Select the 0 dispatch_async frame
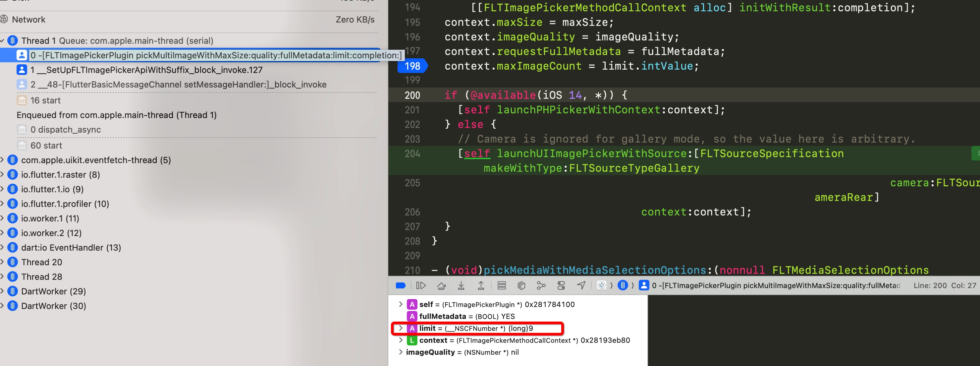980x366 pixels. pos(66,130)
